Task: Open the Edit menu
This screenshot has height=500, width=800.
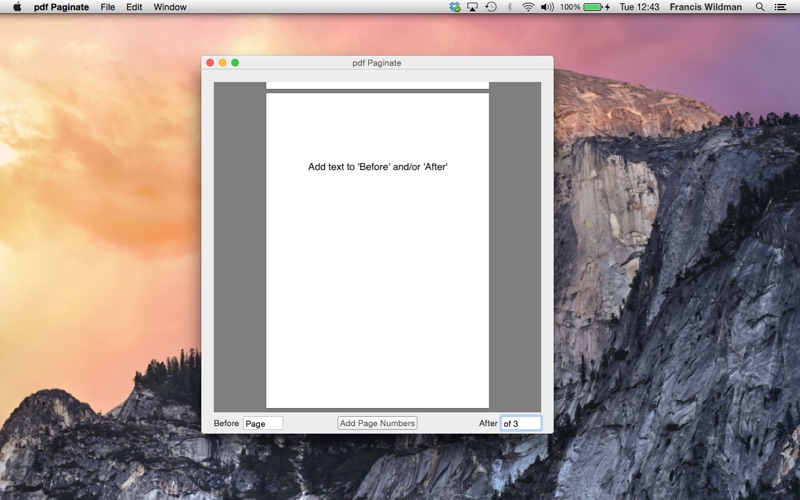Action: click(134, 7)
